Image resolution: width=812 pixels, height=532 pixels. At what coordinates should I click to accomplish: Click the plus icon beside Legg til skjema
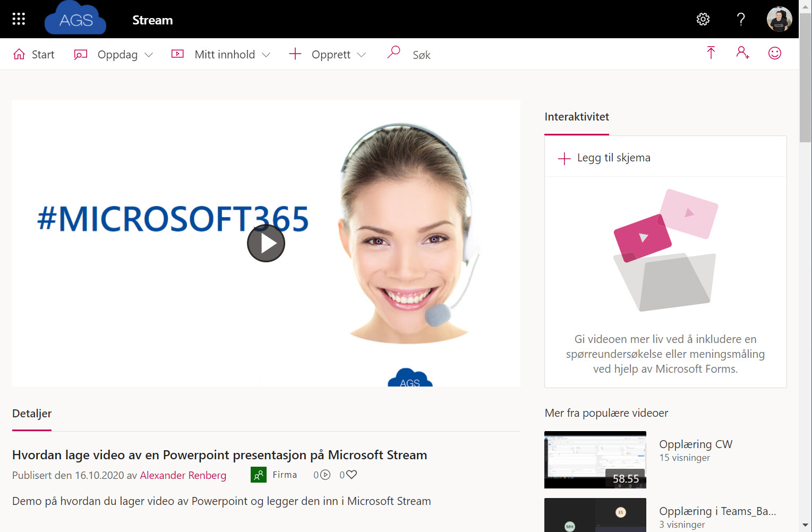coord(565,158)
